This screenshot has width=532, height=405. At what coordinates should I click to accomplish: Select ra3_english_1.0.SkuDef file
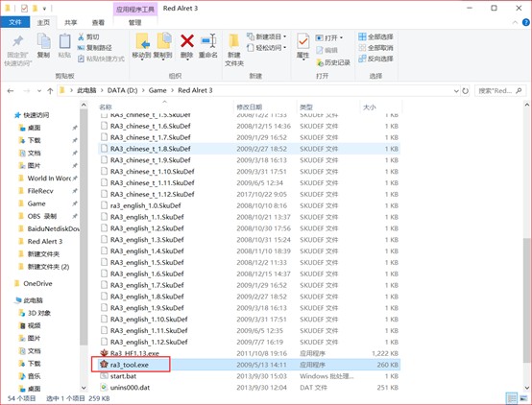[250, 205]
